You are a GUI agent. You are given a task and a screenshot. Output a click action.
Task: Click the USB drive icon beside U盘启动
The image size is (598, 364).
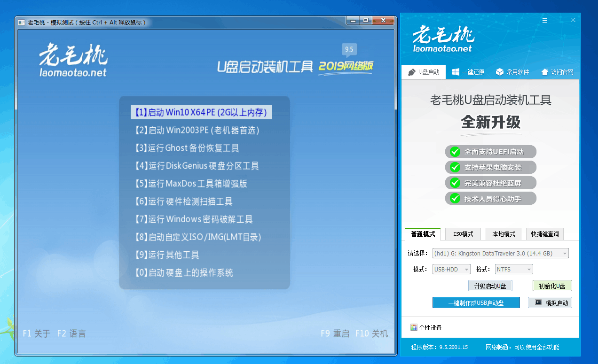pyautogui.click(x=411, y=72)
